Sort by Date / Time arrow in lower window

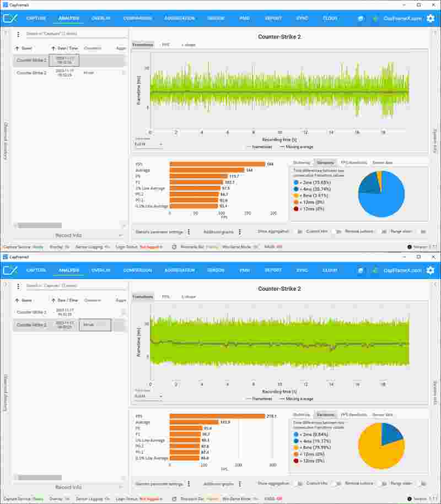click(x=53, y=300)
